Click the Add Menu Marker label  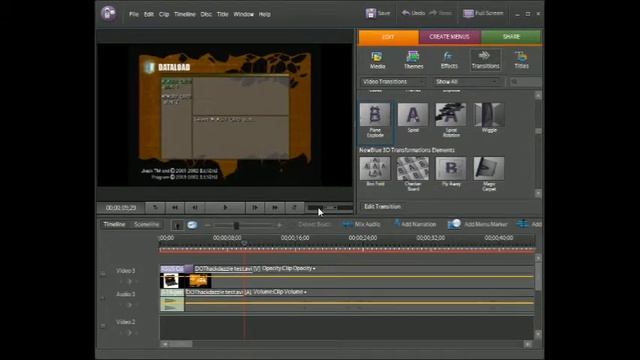coord(486,224)
